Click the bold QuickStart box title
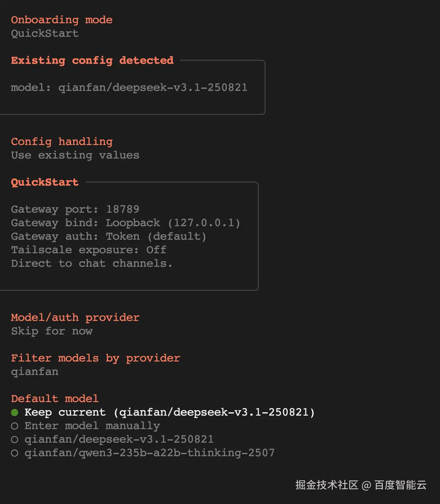 45,182
